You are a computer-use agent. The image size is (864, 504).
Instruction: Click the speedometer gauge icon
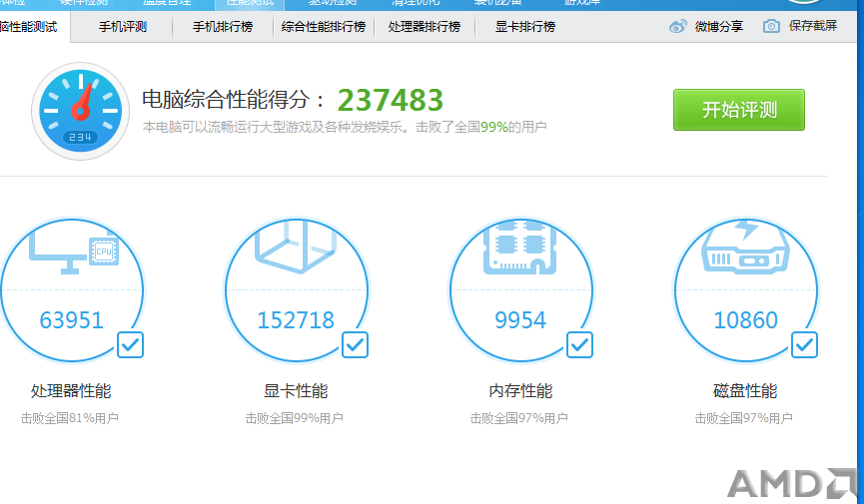pos(81,111)
